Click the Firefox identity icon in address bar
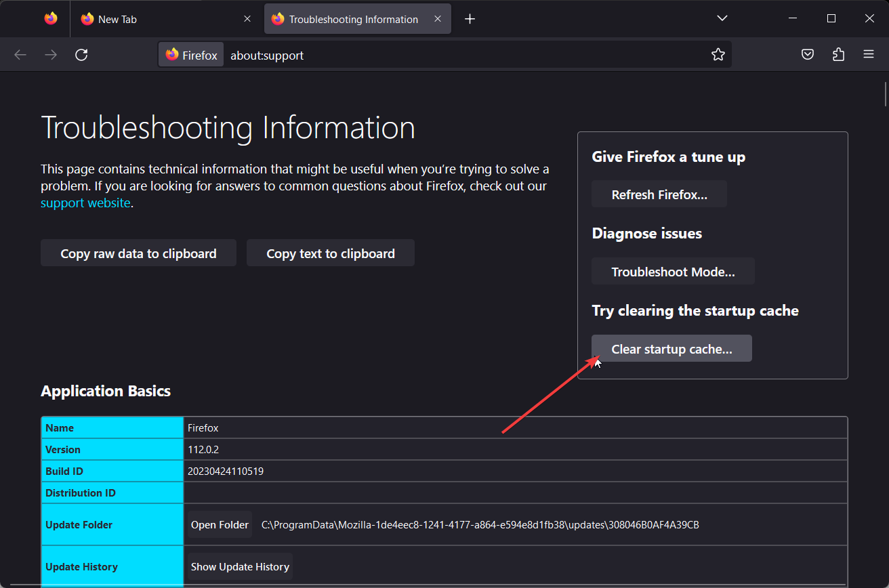 (191, 55)
